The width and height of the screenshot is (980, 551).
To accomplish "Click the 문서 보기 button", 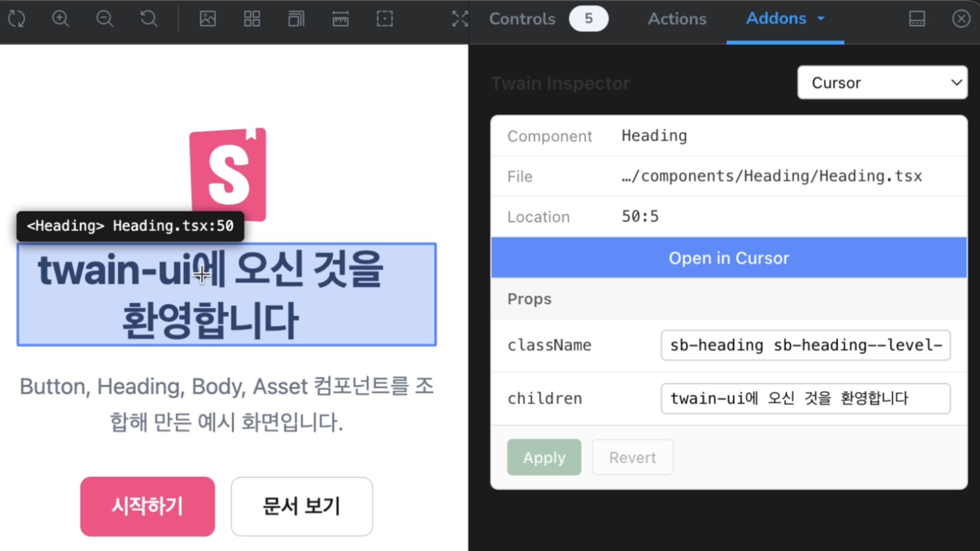I will [302, 506].
